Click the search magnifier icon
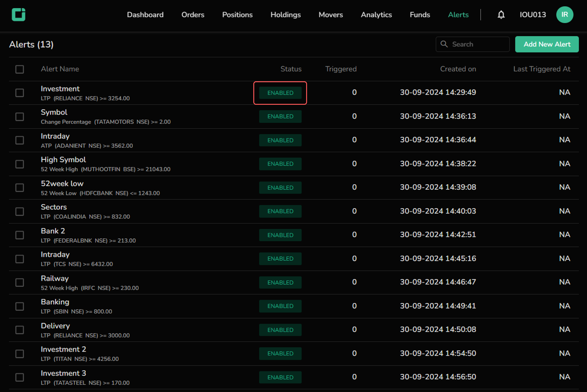Screen dimensions: 587x392 (444, 44)
